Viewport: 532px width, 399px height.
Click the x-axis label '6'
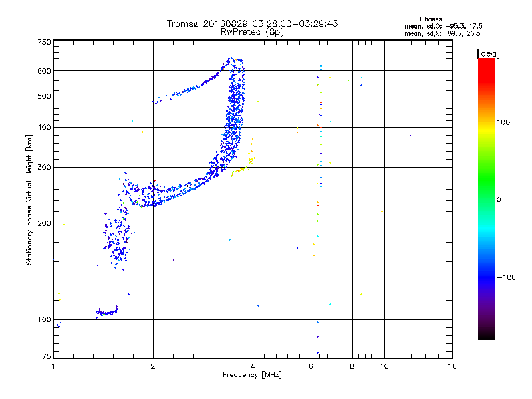point(311,366)
